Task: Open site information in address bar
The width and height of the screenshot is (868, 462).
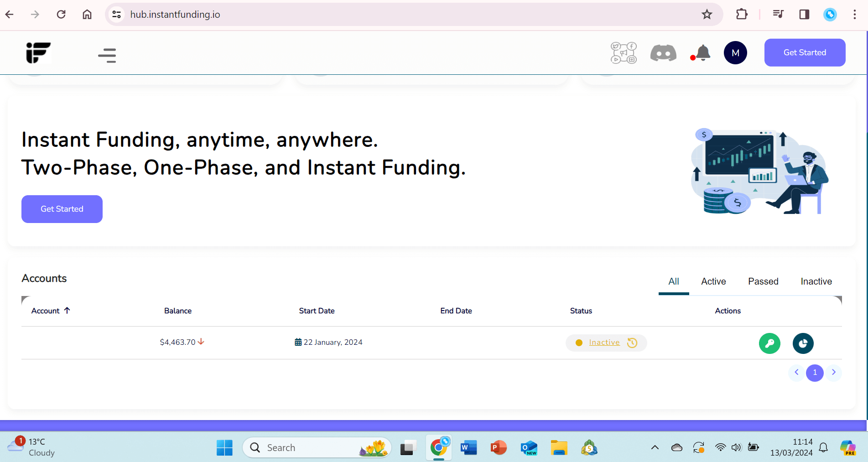Action: tap(117, 15)
